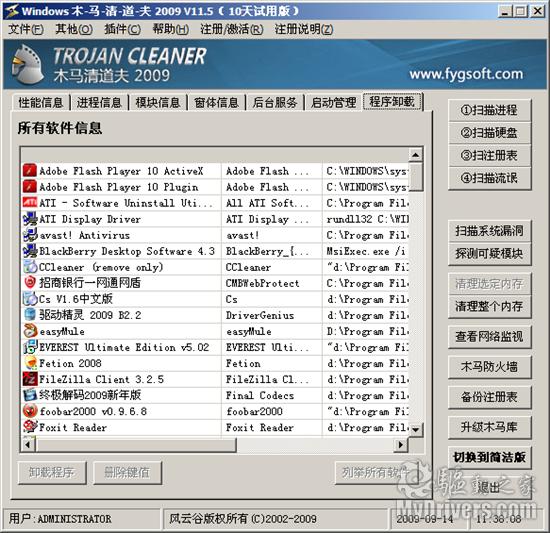Click the list scroll down arrow
This screenshot has height=533, width=550.
pos(416,429)
